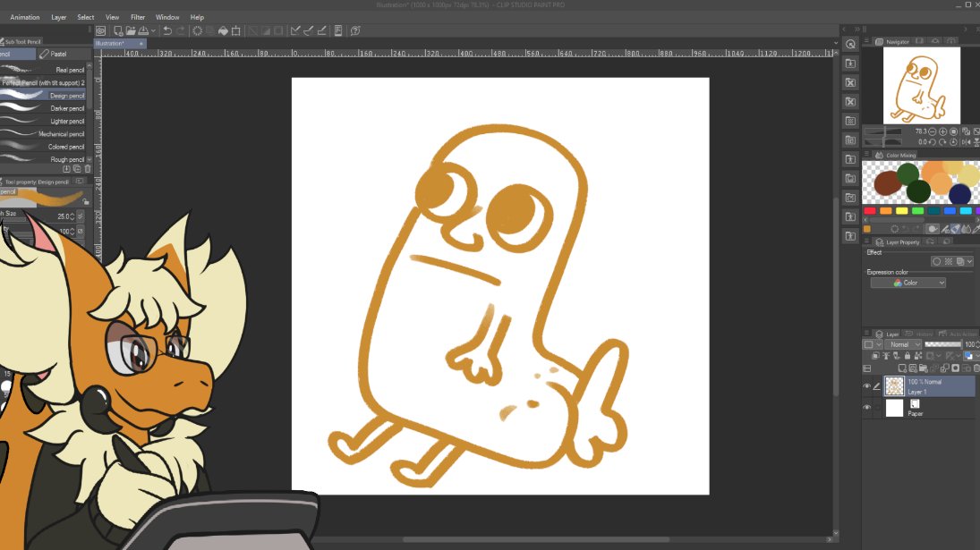Select the Real pencil brush

[x=44, y=70]
